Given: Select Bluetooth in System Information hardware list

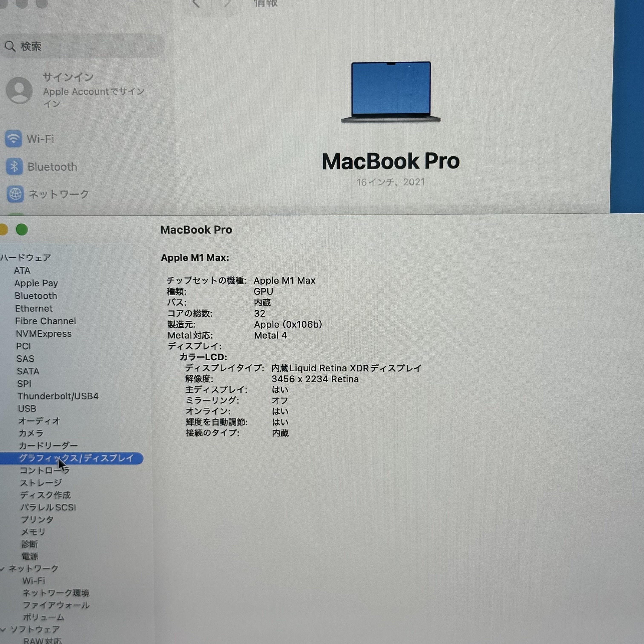Looking at the screenshot, I should point(36,296).
